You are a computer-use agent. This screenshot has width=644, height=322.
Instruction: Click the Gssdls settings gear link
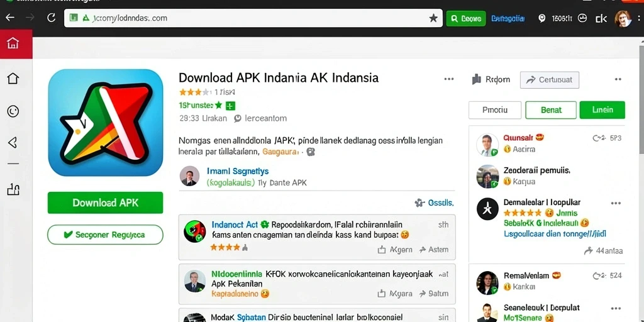pyautogui.click(x=434, y=203)
